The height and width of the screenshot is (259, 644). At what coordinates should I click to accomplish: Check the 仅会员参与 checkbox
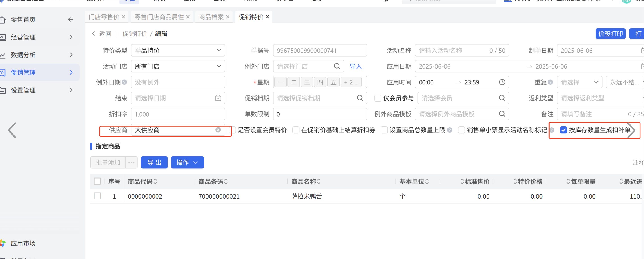tap(378, 98)
